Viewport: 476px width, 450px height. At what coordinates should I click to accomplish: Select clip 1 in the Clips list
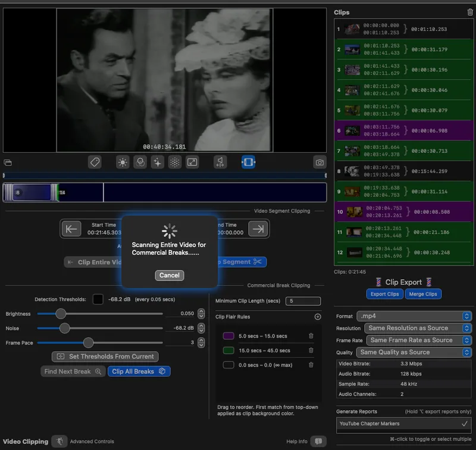click(x=404, y=29)
